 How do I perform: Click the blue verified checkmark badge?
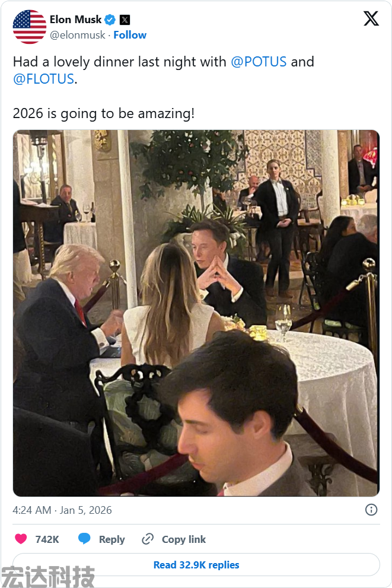(110, 20)
